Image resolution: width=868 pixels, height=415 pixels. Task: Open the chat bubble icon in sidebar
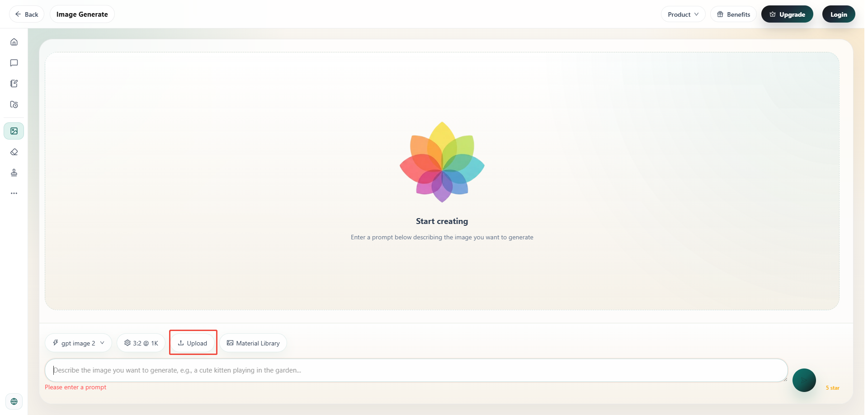14,63
